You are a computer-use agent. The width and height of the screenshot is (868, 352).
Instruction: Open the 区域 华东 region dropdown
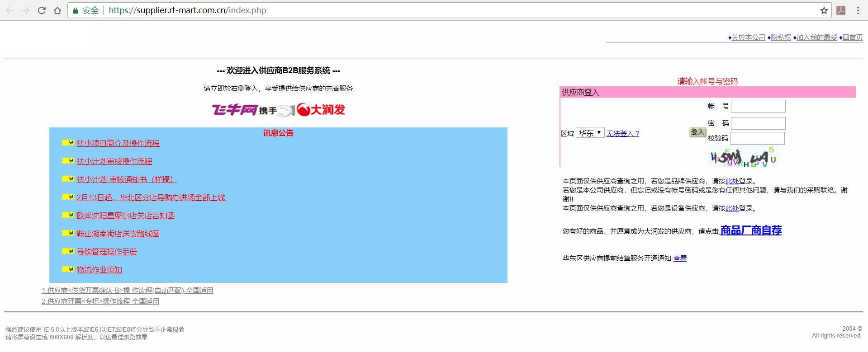(x=590, y=133)
